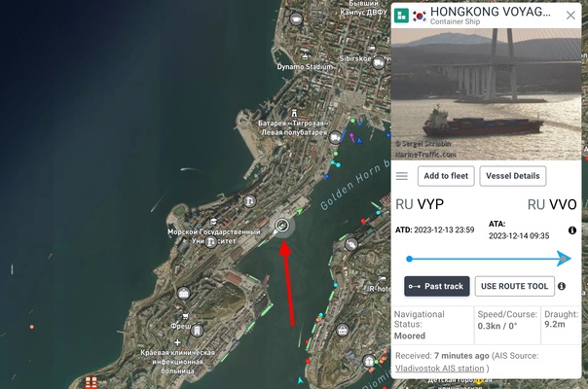Image resolution: width=588 pixels, height=389 pixels.
Task: Open the Vladivostok AIS station link
Action: click(439, 369)
